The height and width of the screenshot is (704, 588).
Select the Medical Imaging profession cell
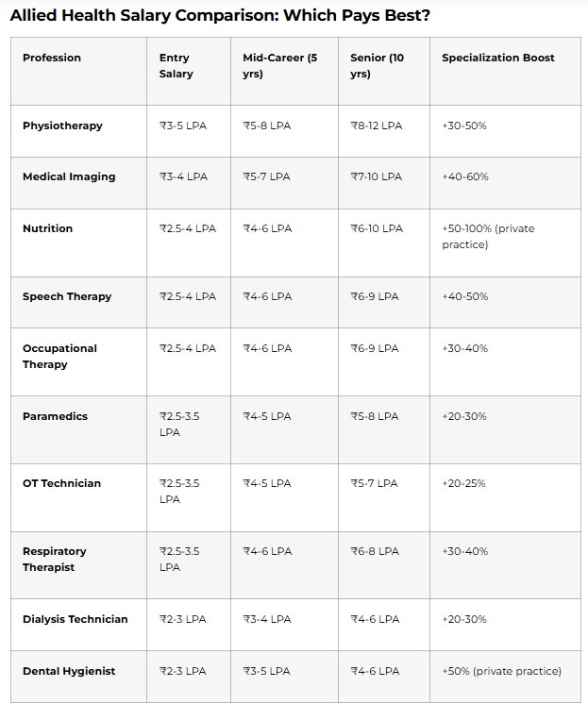tap(69, 177)
